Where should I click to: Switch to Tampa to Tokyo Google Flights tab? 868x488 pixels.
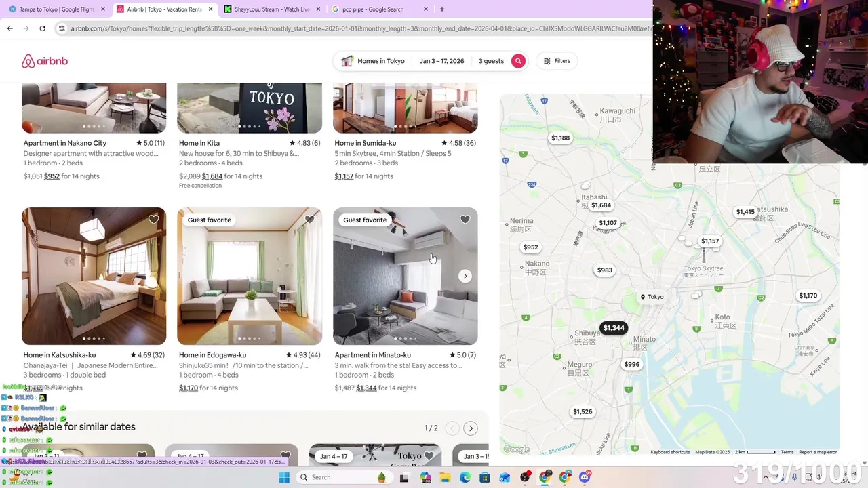pyautogui.click(x=57, y=9)
